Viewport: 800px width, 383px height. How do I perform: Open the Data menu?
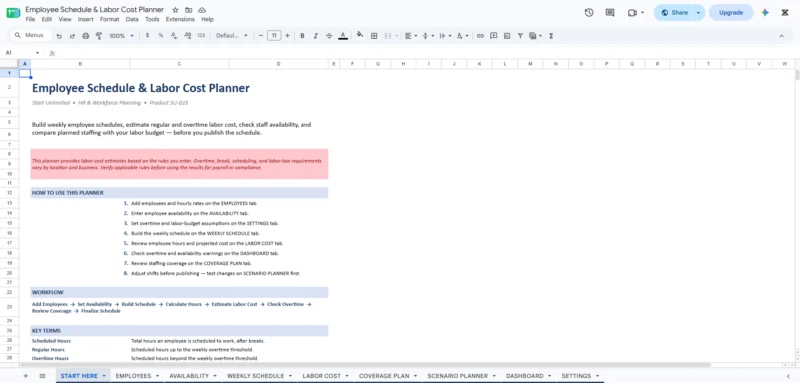132,19
